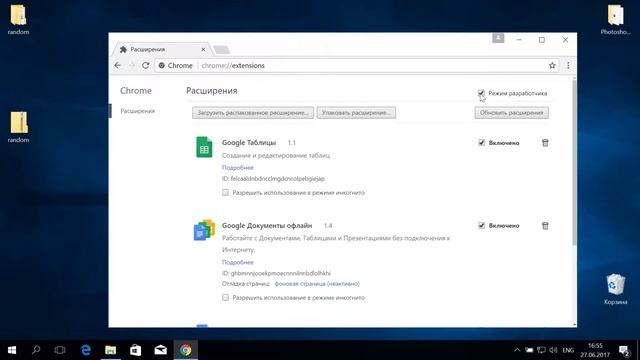Open a new tab next to Расширения

222,50
